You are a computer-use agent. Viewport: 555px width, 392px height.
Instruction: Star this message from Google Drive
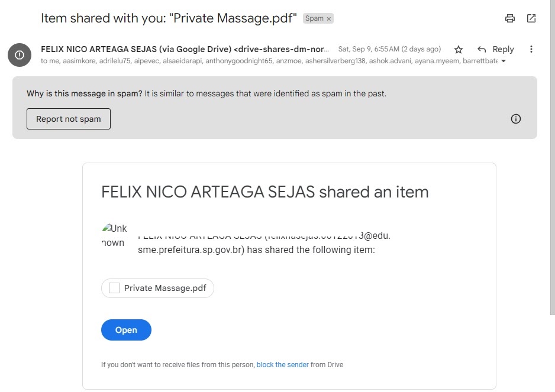pyautogui.click(x=459, y=50)
